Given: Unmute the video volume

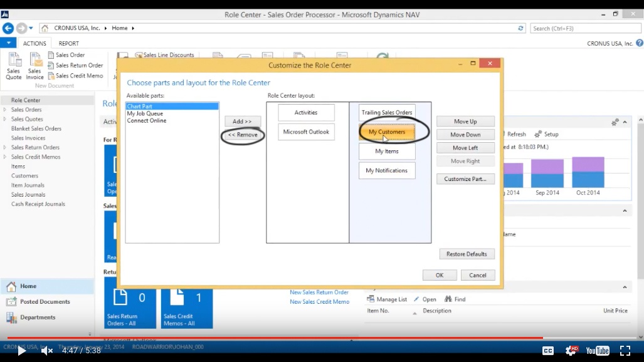Looking at the screenshot, I should tap(47, 351).
